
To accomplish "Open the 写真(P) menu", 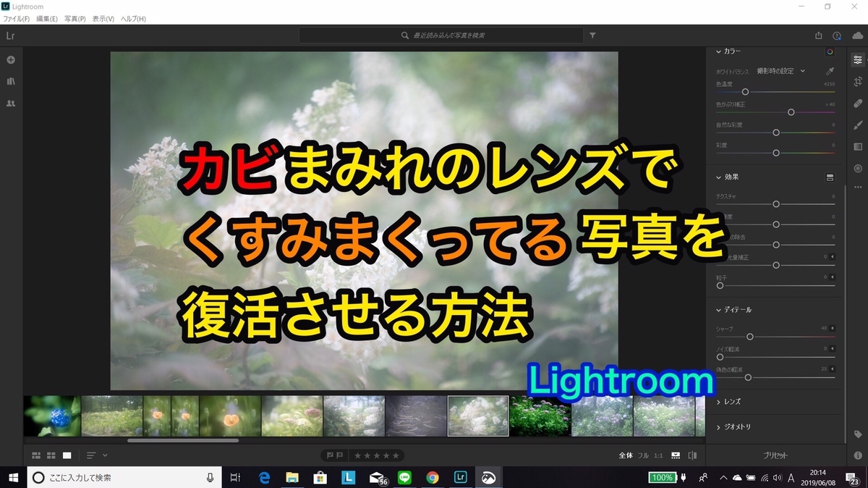I will pos(75,18).
